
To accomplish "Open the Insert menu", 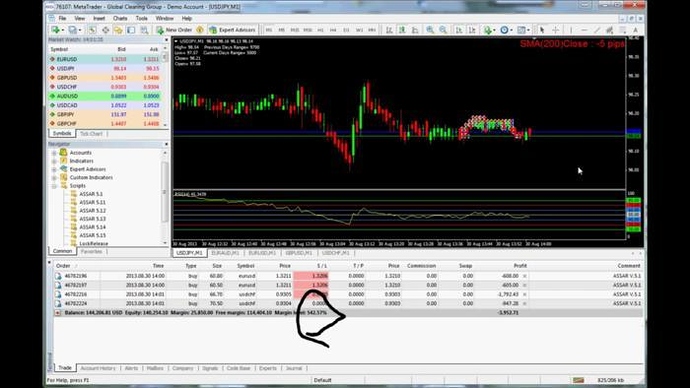I will [x=99, y=18].
